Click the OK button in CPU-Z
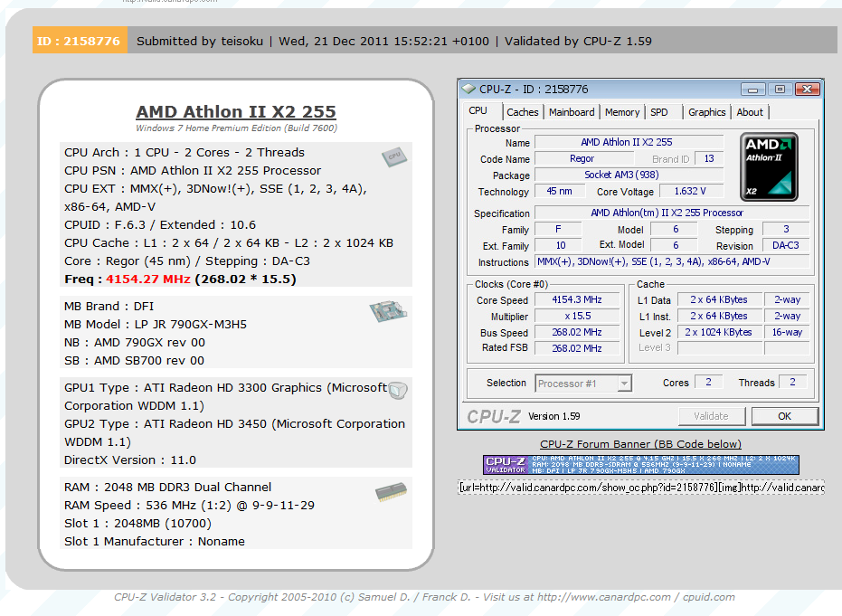 pyautogui.click(x=784, y=416)
